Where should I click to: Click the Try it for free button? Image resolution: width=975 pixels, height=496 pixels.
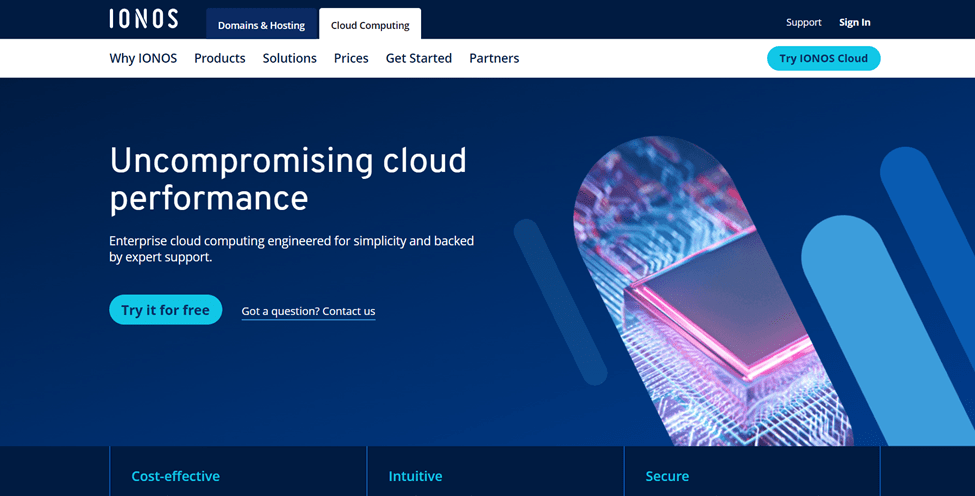[x=165, y=310]
